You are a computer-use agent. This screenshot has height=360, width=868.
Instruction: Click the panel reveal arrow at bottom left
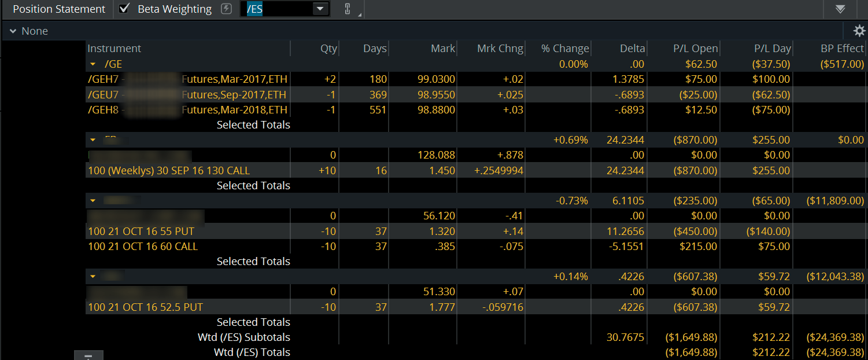[88, 357]
